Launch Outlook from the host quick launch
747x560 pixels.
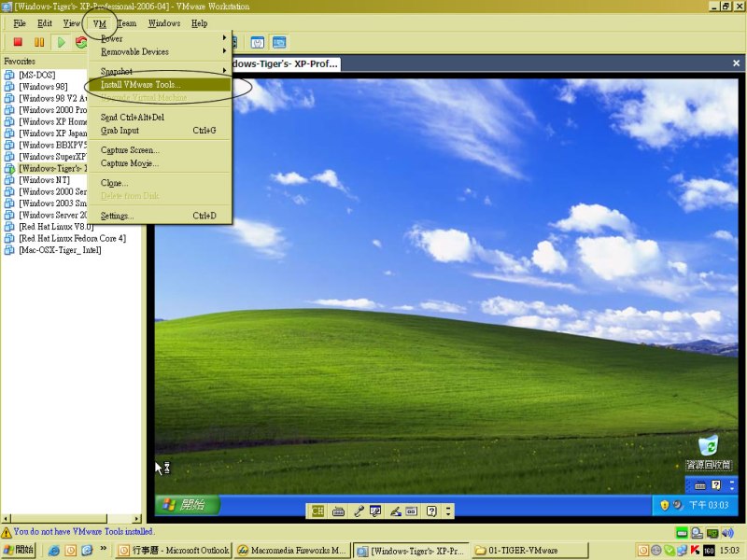coord(71,551)
